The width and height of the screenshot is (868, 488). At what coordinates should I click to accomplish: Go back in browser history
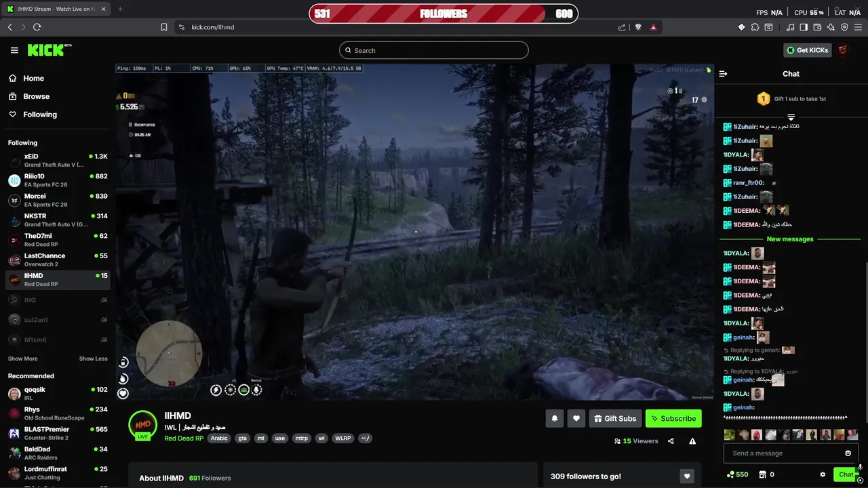point(10,27)
